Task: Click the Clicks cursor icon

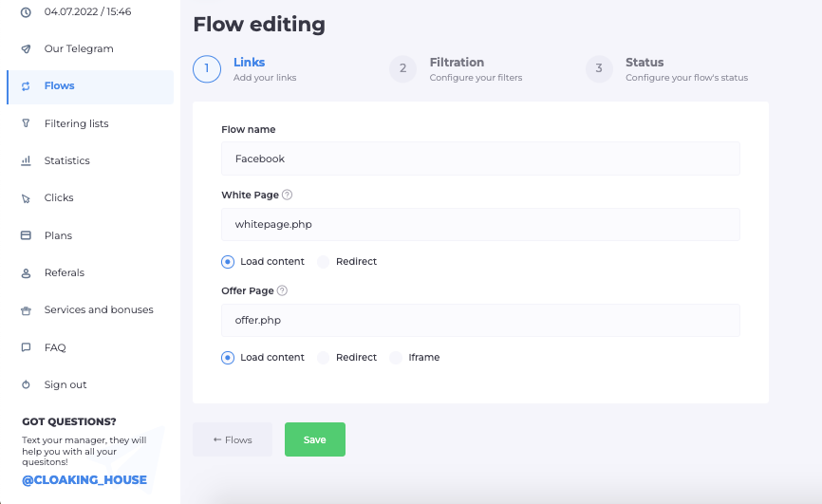Action: (26, 198)
